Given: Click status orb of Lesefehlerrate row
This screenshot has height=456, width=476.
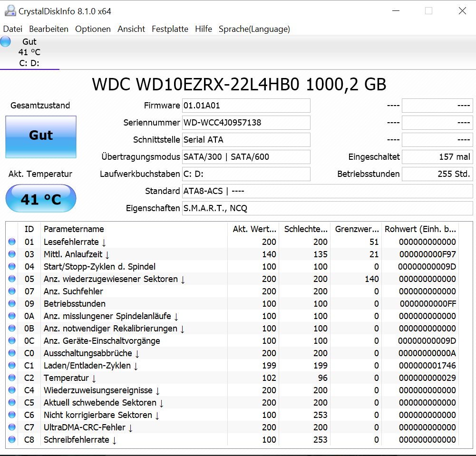Looking at the screenshot, I should (x=12, y=242).
